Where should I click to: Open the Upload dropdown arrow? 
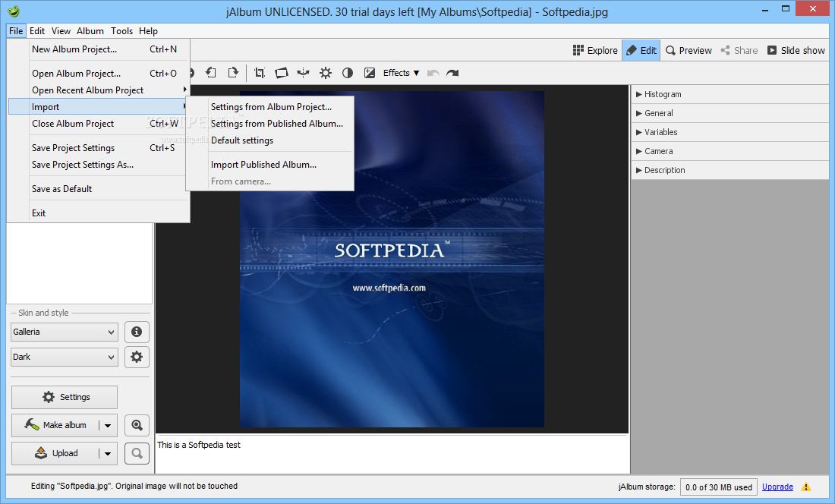[x=108, y=453]
